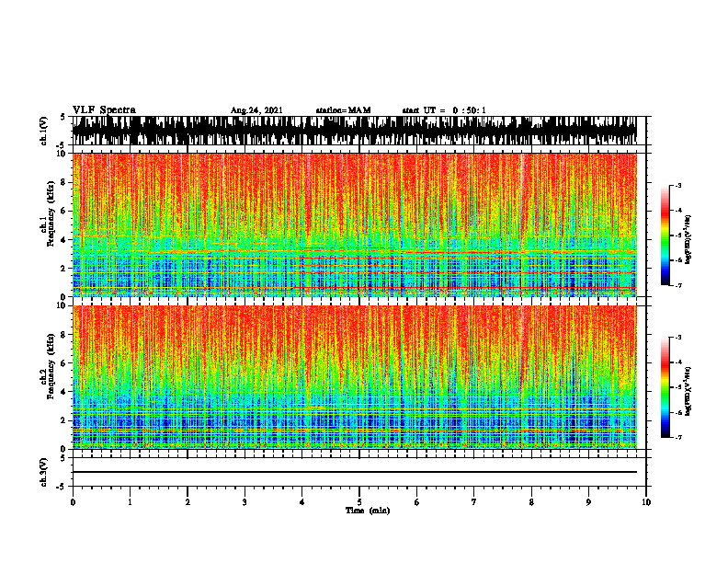This screenshot has height=563, width=728.
Task: Click time axis tick label '9'
Action: (588, 502)
